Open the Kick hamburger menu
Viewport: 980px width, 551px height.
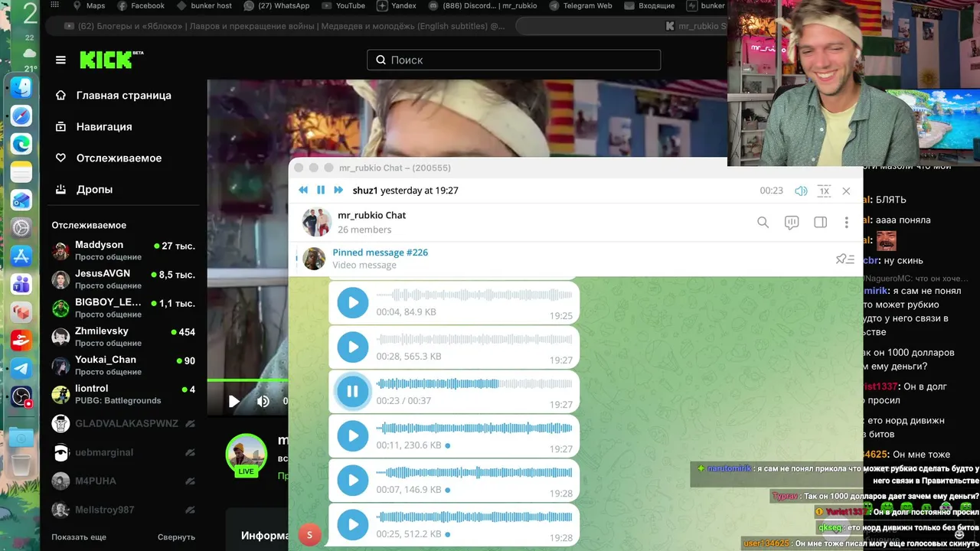[60, 60]
